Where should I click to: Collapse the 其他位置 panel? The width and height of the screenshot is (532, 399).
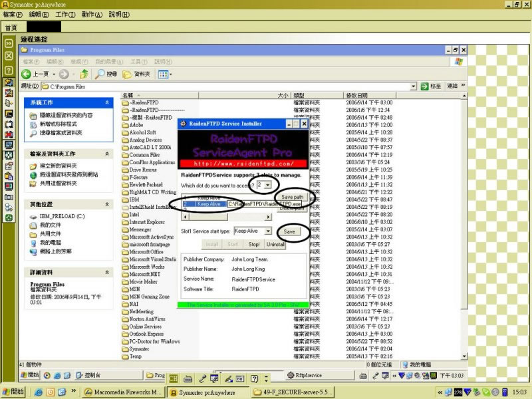tap(107, 204)
